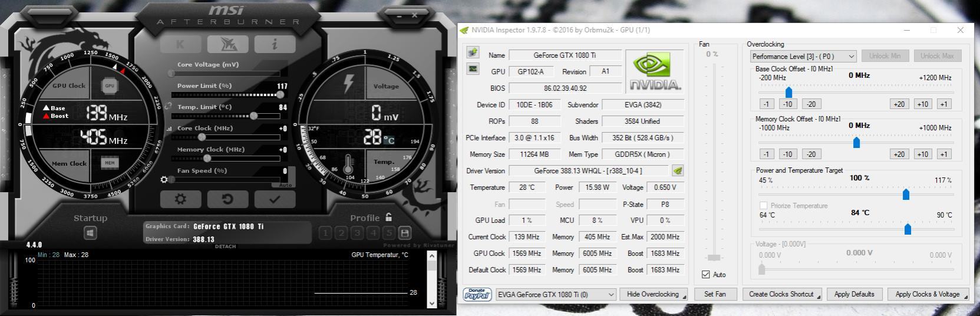Click -10 under Memory Clock Offset

click(788, 154)
